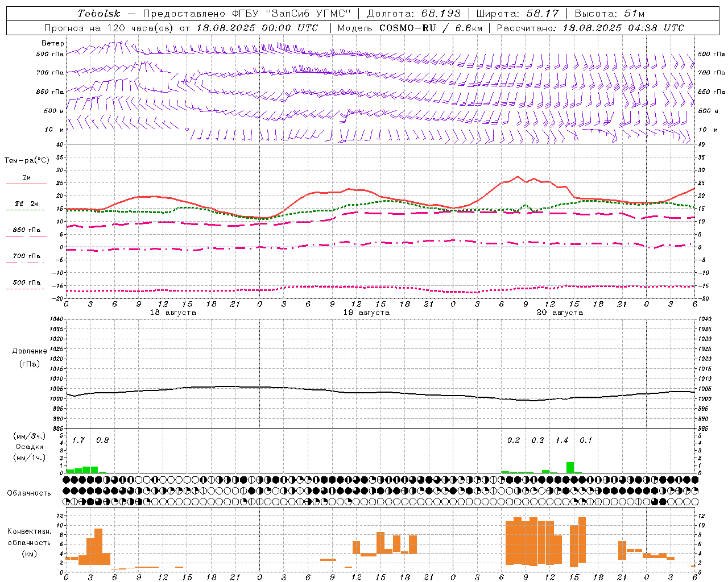The width and height of the screenshot is (728, 582).
Task: Select "Прогноз на 120 часа(ов)" header text
Action: (110, 28)
